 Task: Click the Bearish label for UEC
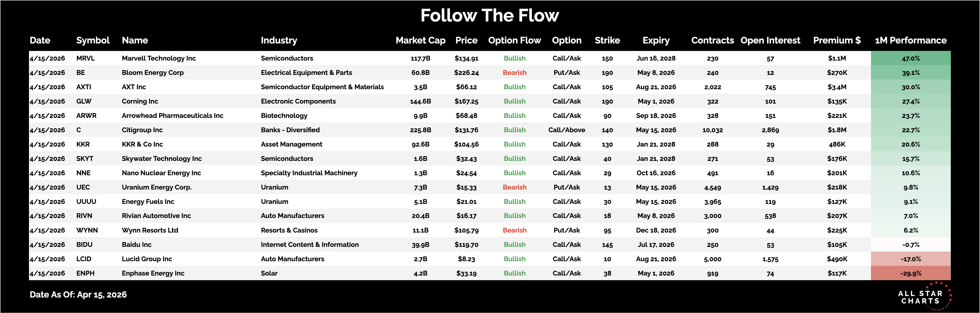coord(514,187)
